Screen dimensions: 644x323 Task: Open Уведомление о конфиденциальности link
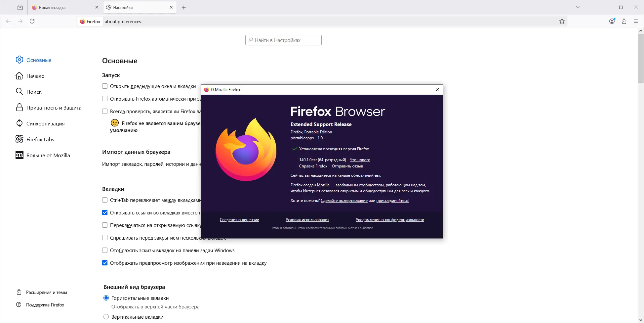click(390, 220)
